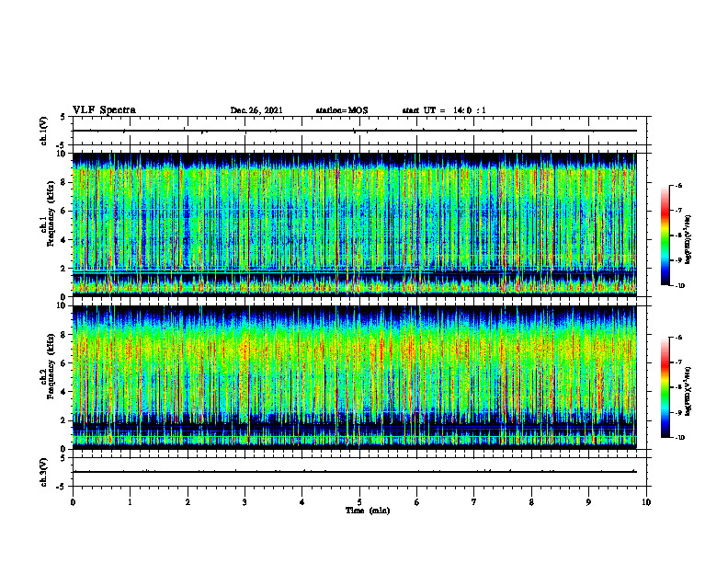
Task: Click ch.2 frequency tick label "2"
Action: coord(63,420)
